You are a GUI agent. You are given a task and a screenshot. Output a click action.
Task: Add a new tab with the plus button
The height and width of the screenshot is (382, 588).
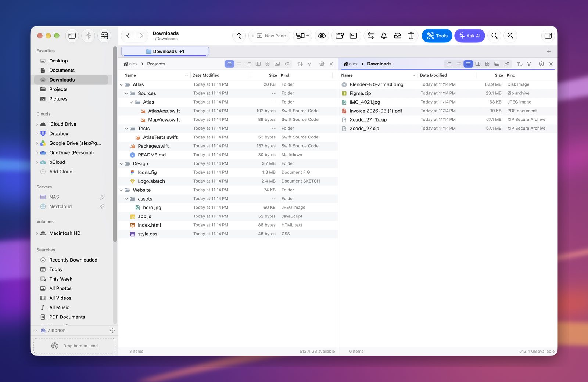(x=549, y=51)
